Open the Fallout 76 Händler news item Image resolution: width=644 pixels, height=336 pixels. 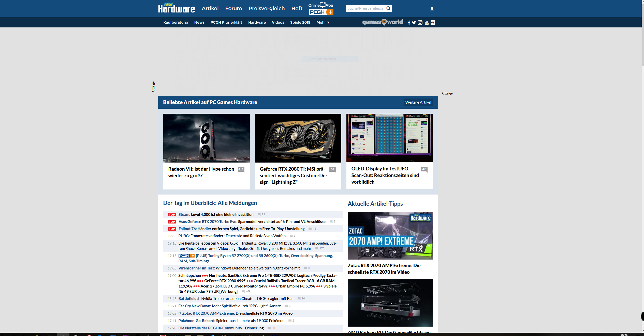coord(241,229)
